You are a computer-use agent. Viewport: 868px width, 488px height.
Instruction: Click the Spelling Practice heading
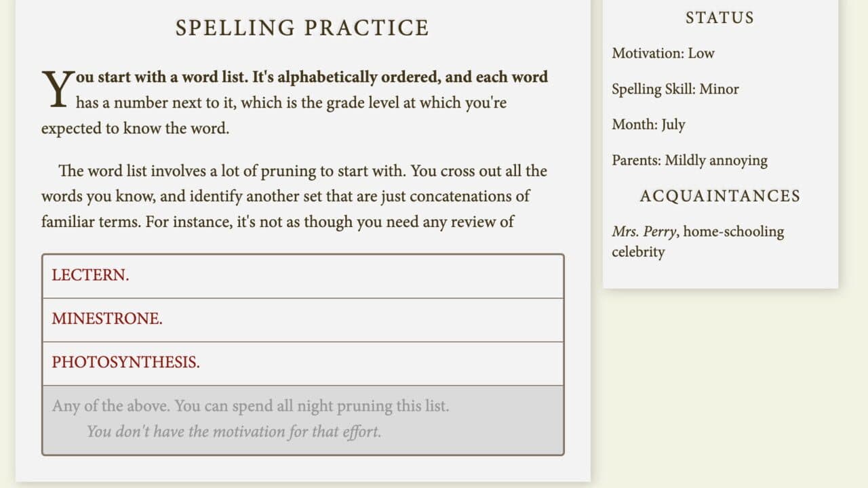pos(302,28)
